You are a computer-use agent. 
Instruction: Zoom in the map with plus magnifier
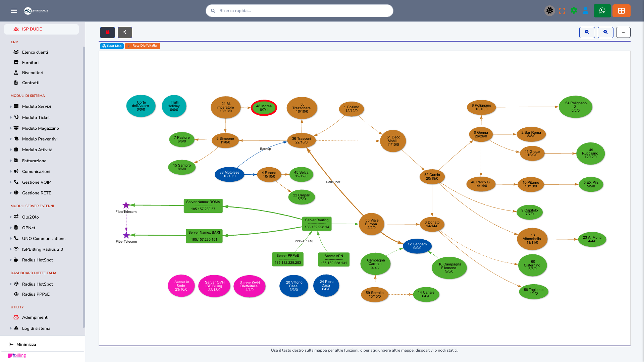(x=605, y=32)
